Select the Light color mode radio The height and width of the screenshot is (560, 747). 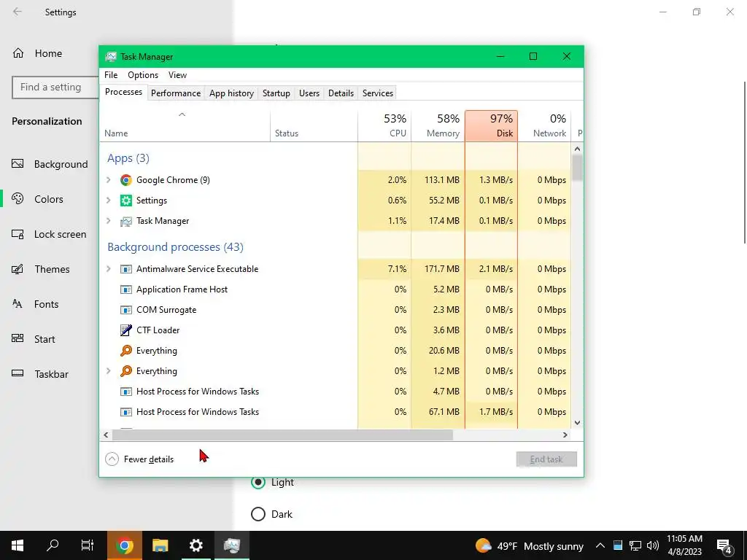coord(258,483)
